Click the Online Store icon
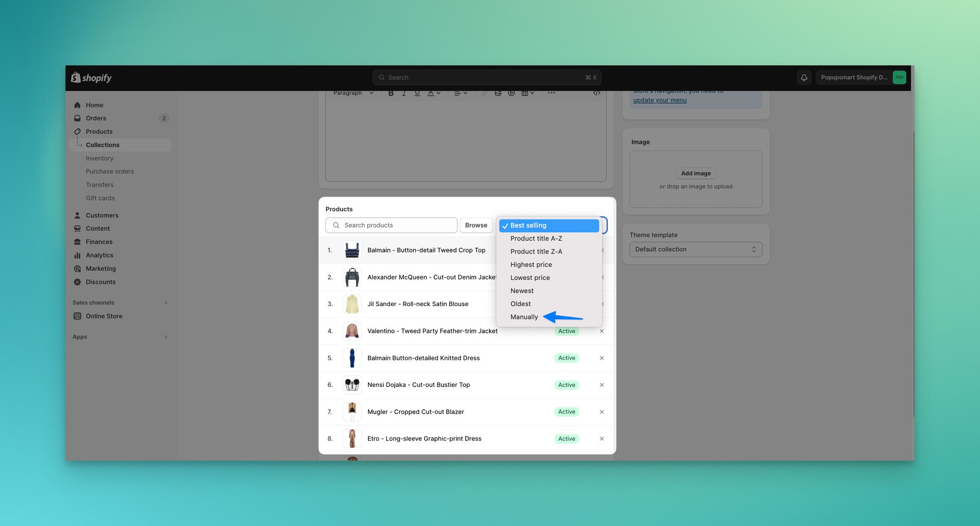 point(78,316)
